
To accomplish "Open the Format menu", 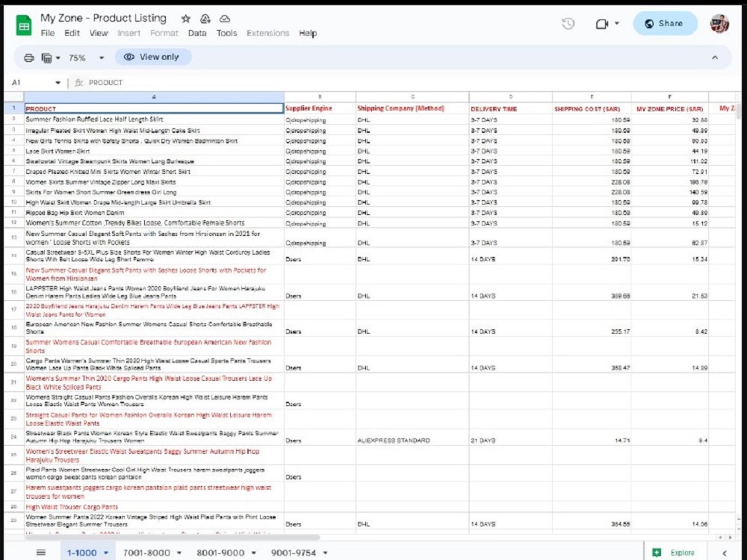I will click(x=164, y=33).
